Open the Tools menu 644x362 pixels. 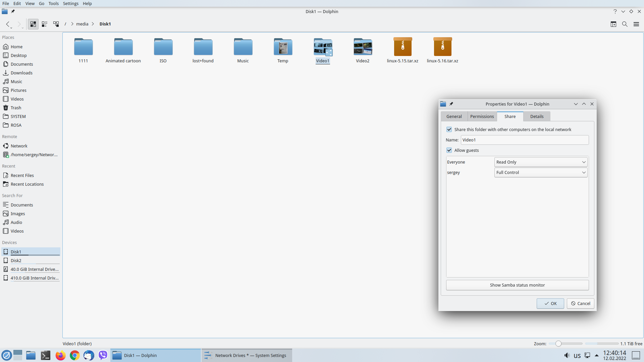pos(53,3)
